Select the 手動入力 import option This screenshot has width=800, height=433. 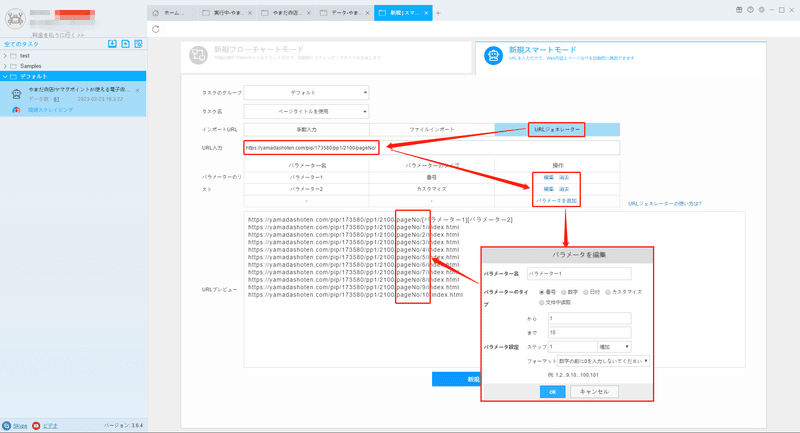click(306, 130)
